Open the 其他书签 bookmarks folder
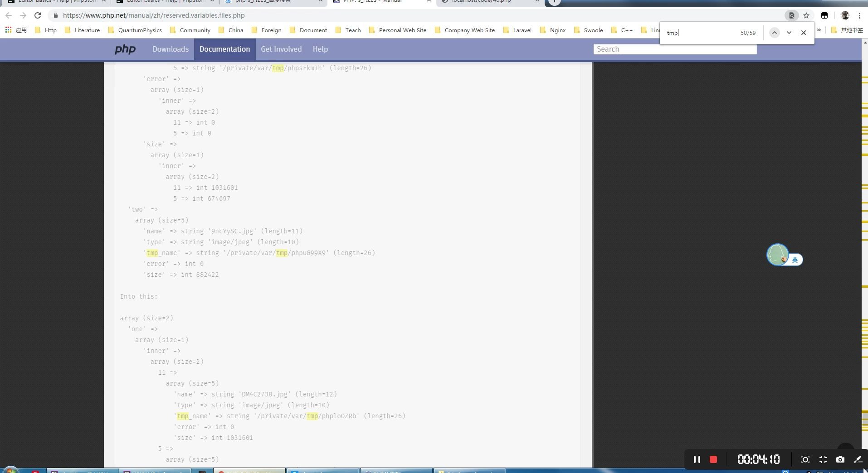 pyautogui.click(x=847, y=30)
